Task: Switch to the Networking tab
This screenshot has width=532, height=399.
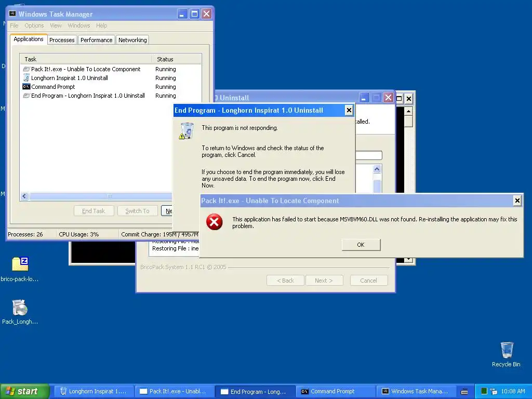Action: pyautogui.click(x=132, y=40)
